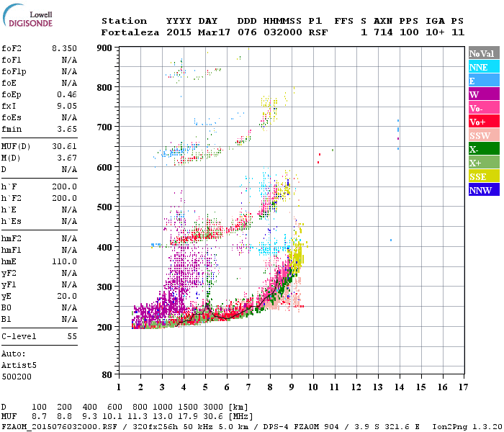Select the NNE cyan legend swatch

[x=484, y=67]
